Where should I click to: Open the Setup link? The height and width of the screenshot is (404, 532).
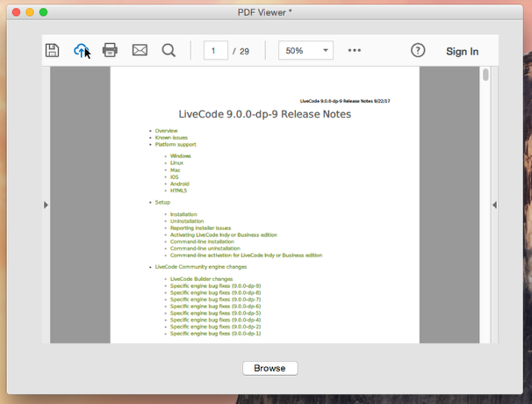[162, 202]
